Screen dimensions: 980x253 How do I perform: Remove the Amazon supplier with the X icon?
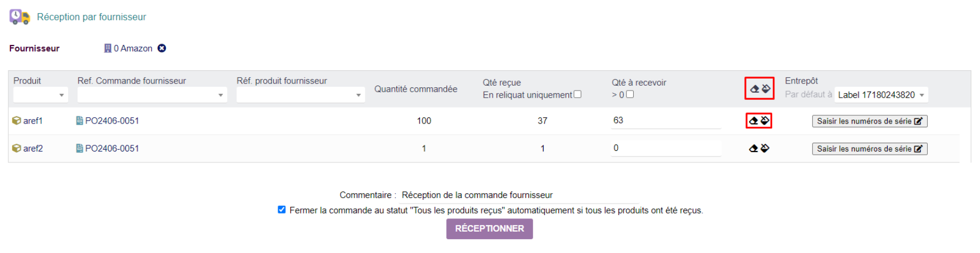[162, 48]
